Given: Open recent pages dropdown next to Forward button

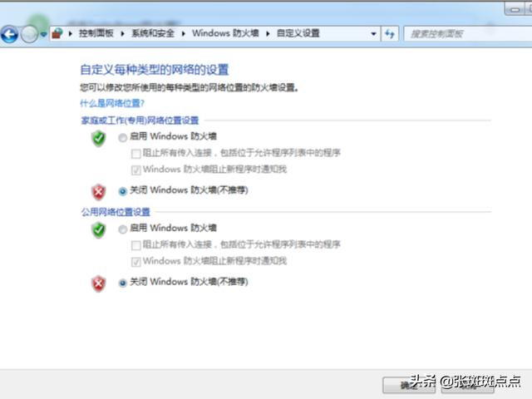Looking at the screenshot, I should (x=43, y=34).
